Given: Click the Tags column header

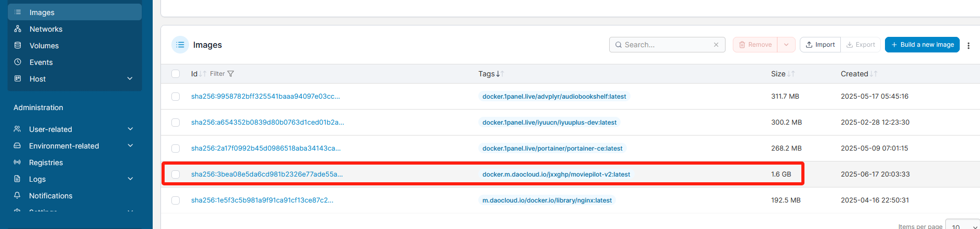Looking at the screenshot, I should [x=487, y=74].
